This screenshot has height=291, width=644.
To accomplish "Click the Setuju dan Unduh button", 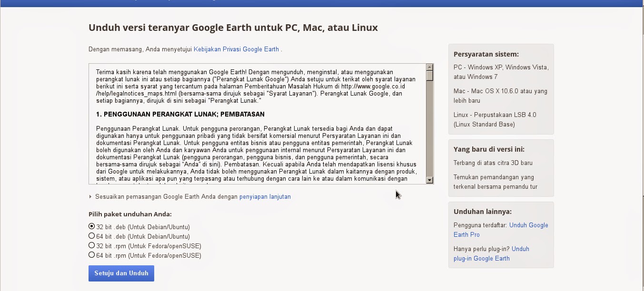I will (121, 273).
